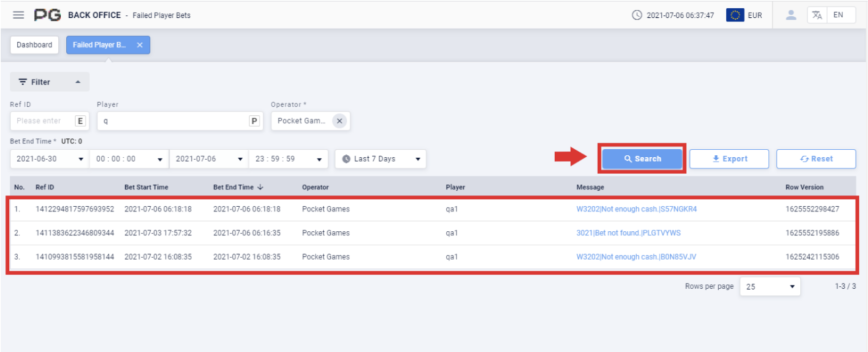Open the start date 2021-06-30 dropdown

(49, 159)
